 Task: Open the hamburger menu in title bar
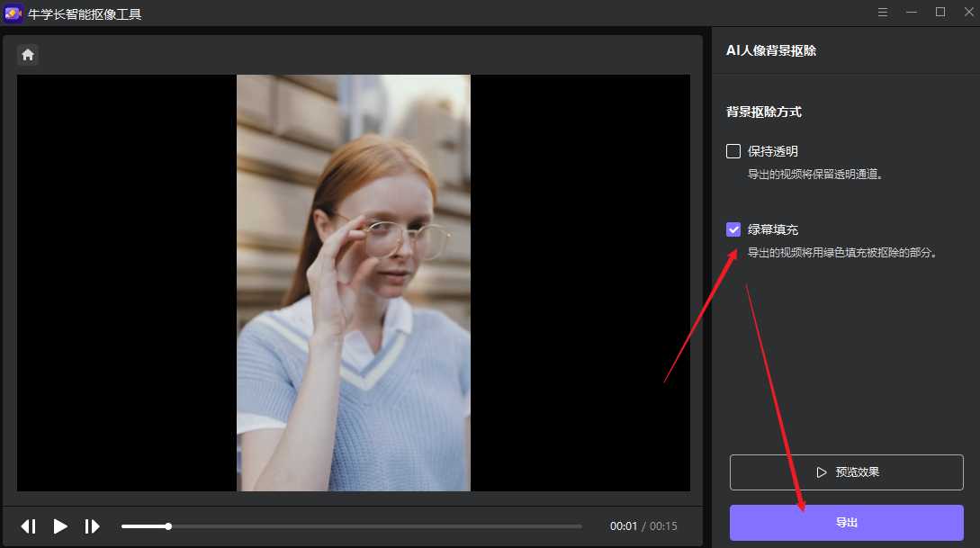click(883, 13)
